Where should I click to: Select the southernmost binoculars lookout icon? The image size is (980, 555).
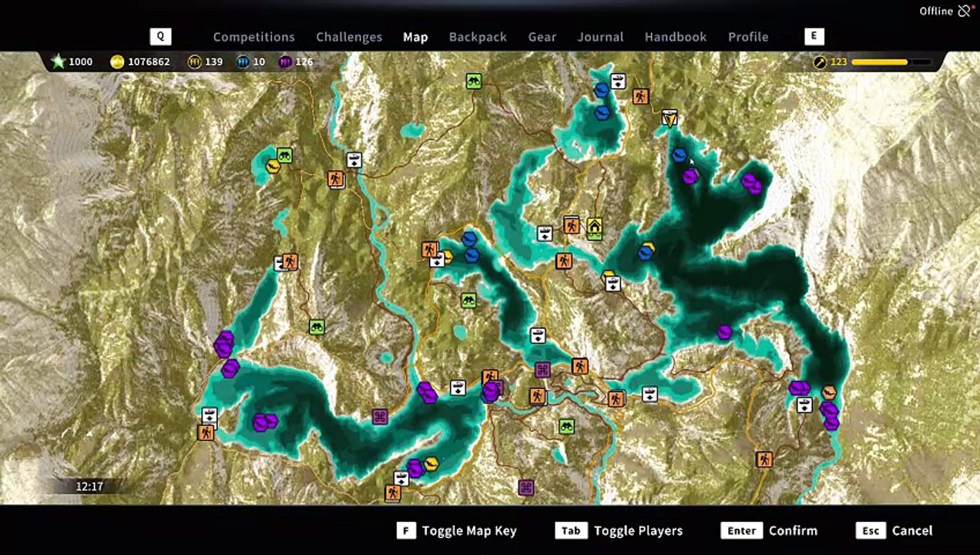coord(566,426)
